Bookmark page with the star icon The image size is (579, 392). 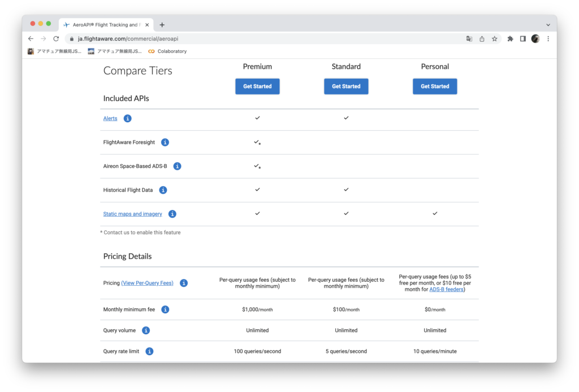tap(495, 39)
